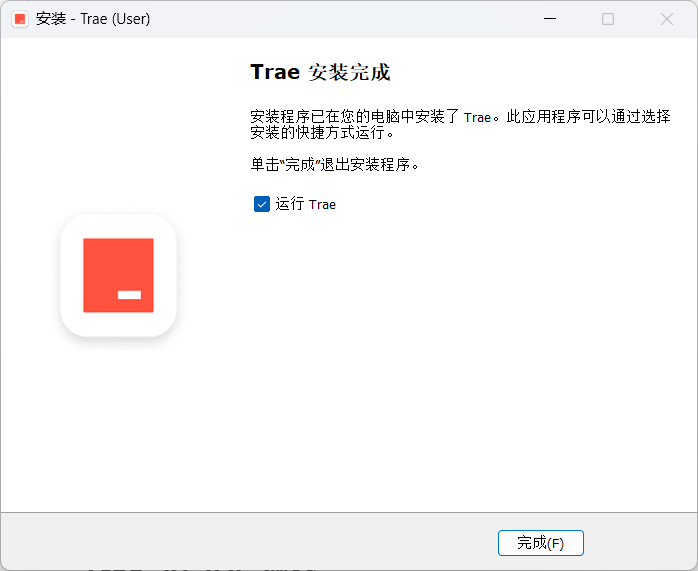The height and width of the screenshot is (571, 698).
Task: Click the paragraph starting "安装程序已在您的电脑中安装了"
Action: [x=460, y=124]
